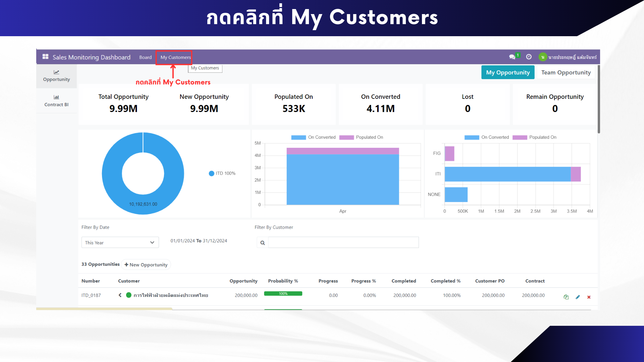The width and height of the screenshot is (644, 362).
Task: Open the This Year date filter dropdown
Action: [x=120, y=242]
